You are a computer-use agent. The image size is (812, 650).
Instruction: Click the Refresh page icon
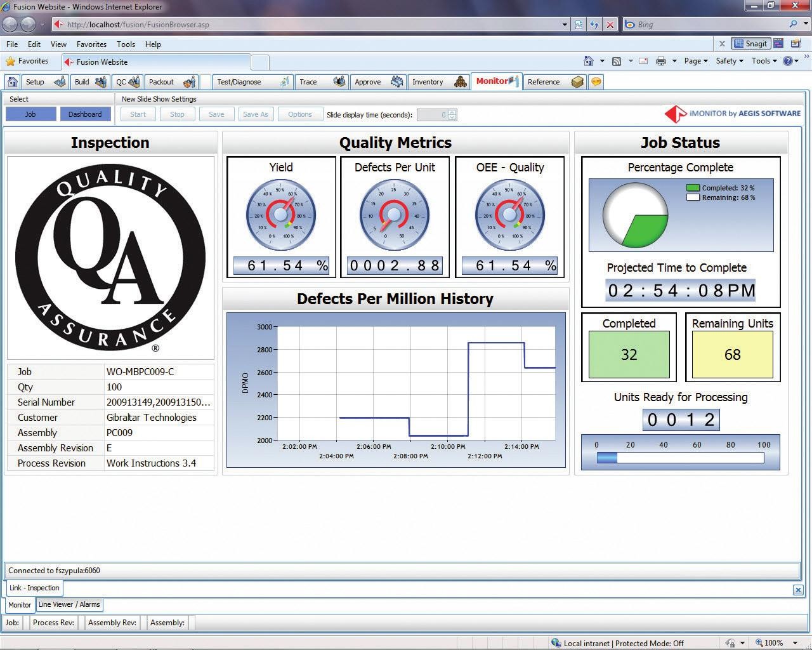(x=594, y=25)
